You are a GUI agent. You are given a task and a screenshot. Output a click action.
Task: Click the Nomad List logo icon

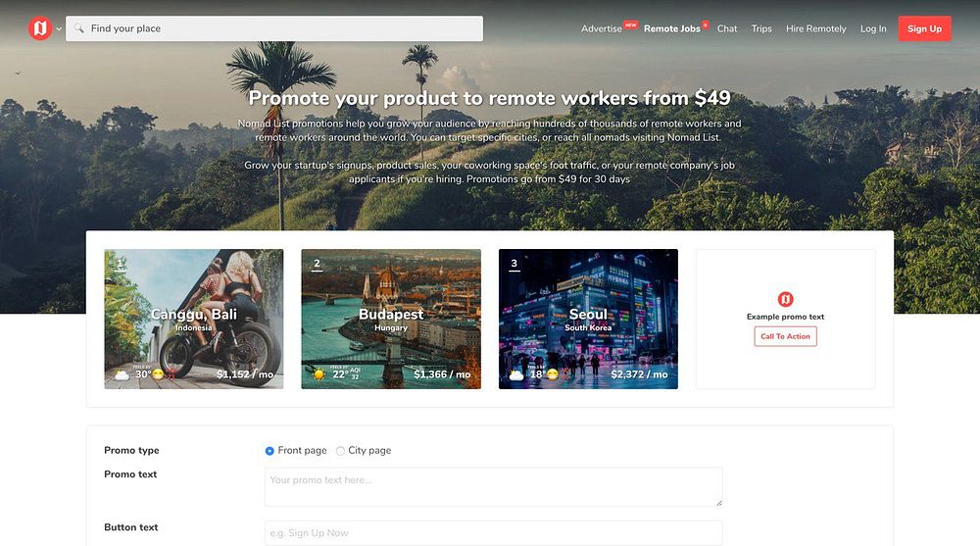pos(39,28)
